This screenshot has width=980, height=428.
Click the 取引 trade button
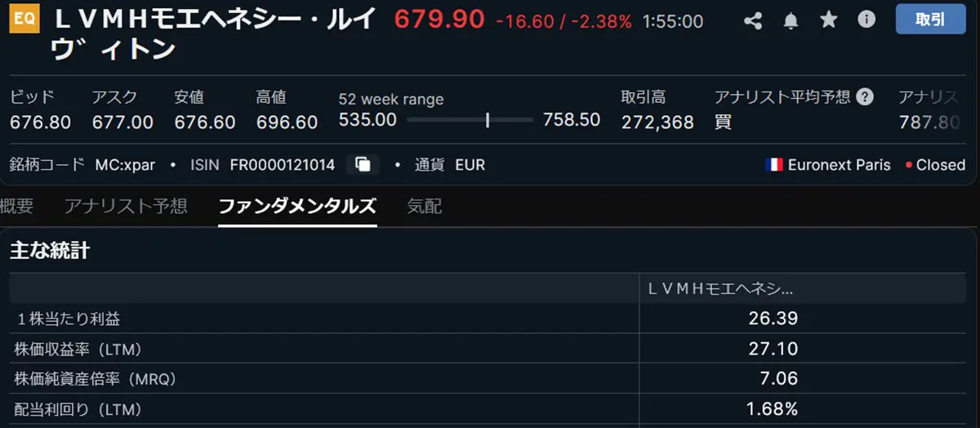tap(930, 20)
